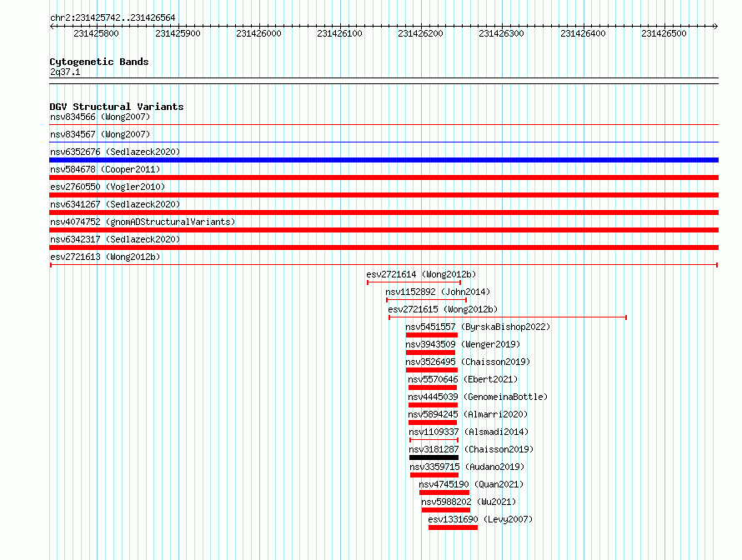Click the esv2760550 (Vogler2010) label
The image size is (742, 560).
[108, 187]
